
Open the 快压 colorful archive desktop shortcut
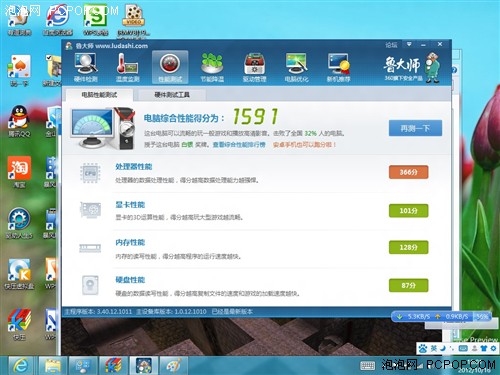(19, 324)
